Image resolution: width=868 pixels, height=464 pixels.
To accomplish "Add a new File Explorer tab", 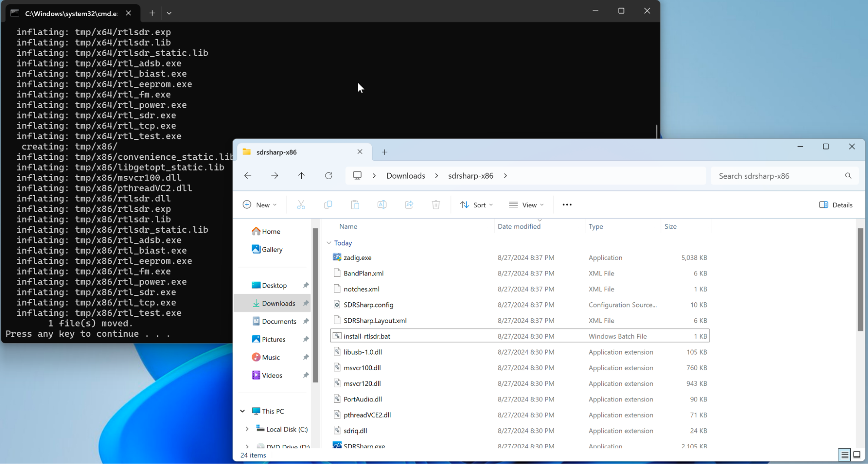I will tap(384, 152).
